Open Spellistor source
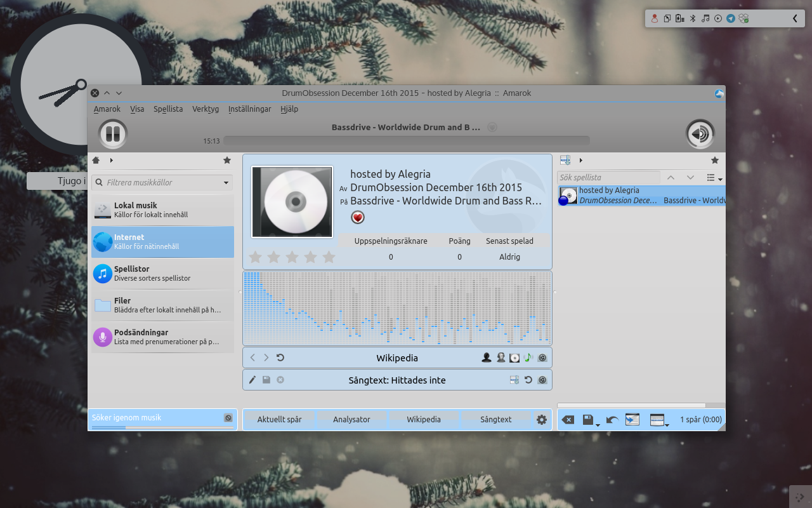The image size is (812, 508). [x=162, y=274]
